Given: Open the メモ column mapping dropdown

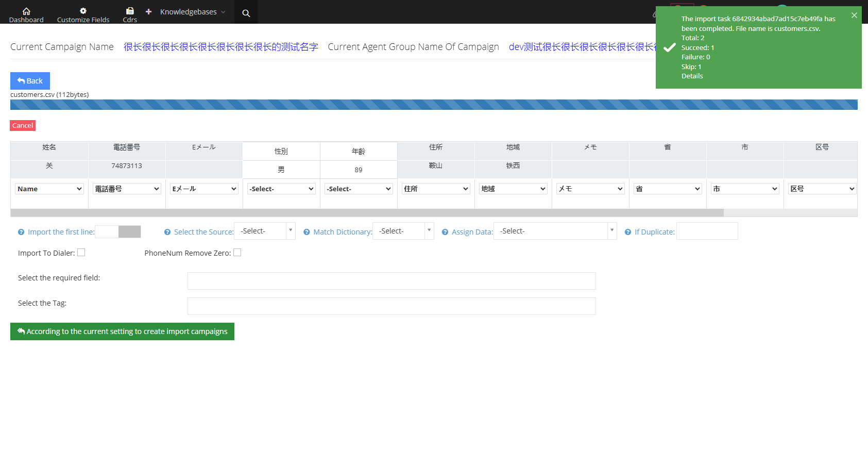Looking at the screenshot, I should tap(590, 189).
